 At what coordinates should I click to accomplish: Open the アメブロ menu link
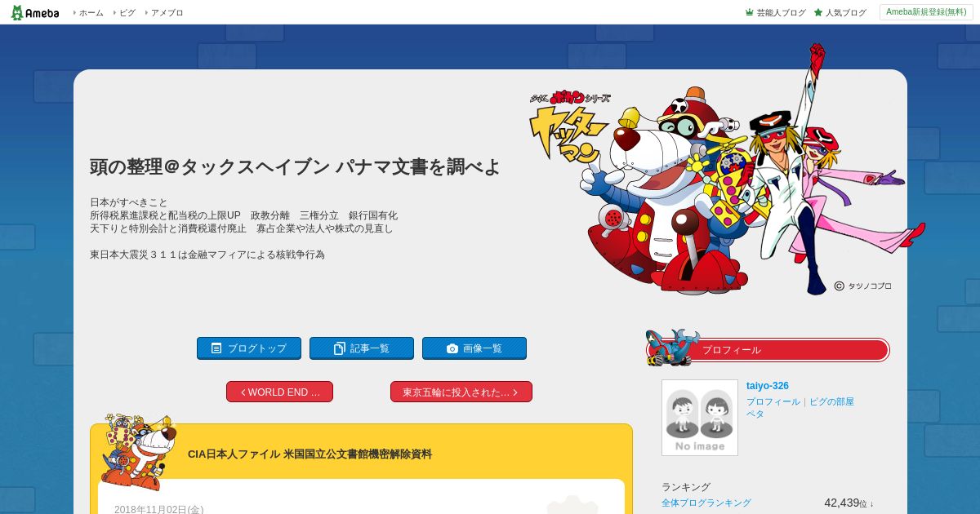coord(167,13)
